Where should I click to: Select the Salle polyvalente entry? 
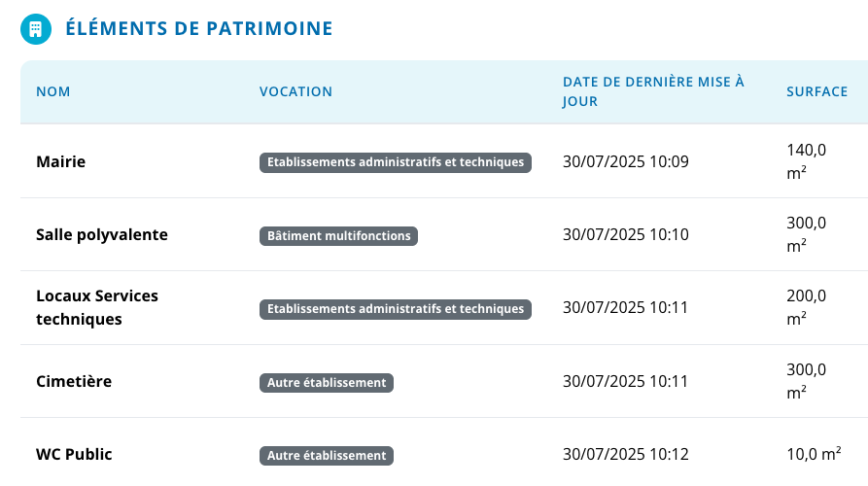102,234
